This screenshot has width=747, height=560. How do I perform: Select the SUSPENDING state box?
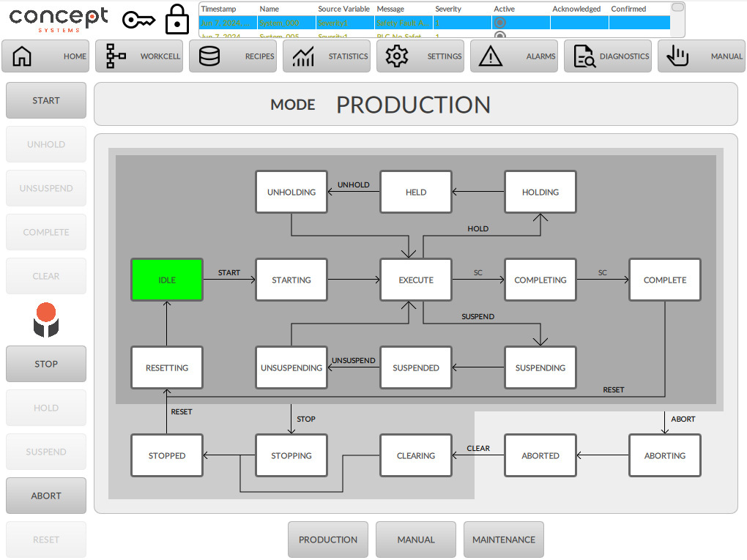pyautogui.click(x=540, y=367)
